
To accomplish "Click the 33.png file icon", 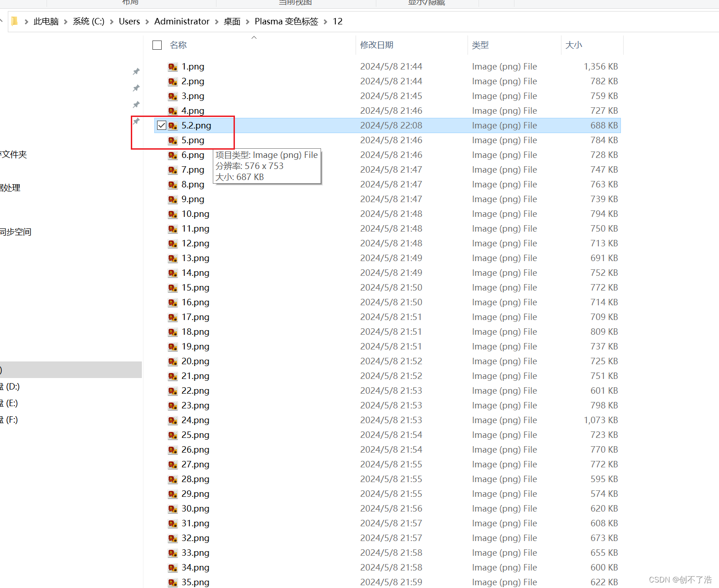I will click(173, 553).
